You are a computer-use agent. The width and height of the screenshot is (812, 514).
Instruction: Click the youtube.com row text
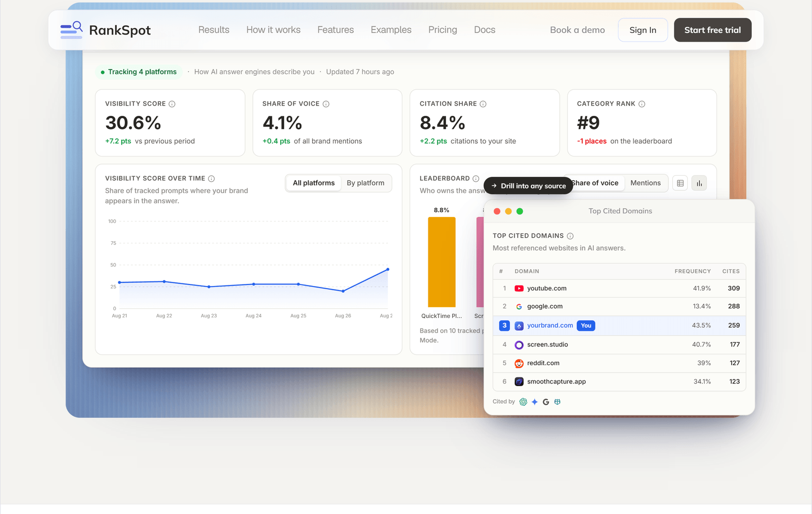click(x=547, y=288)
